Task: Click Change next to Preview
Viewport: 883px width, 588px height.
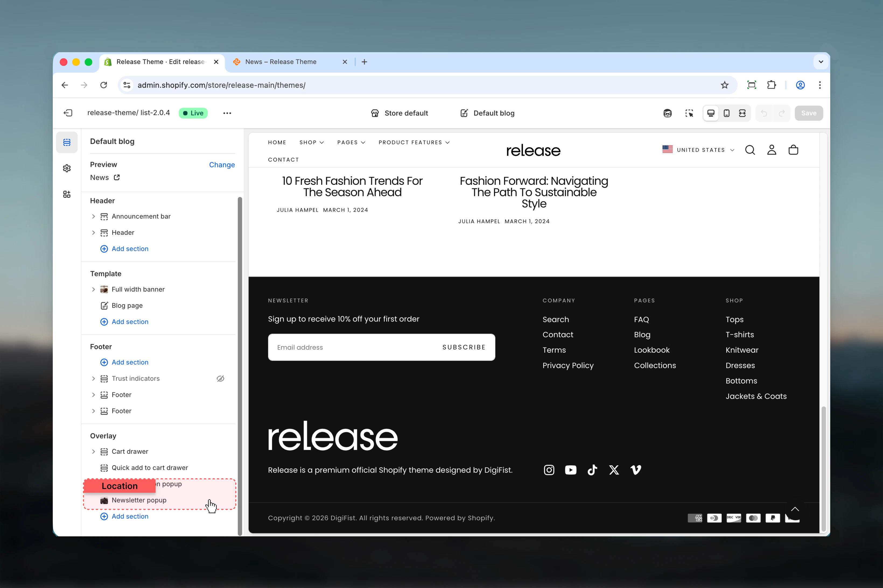Action: [222, 165]
